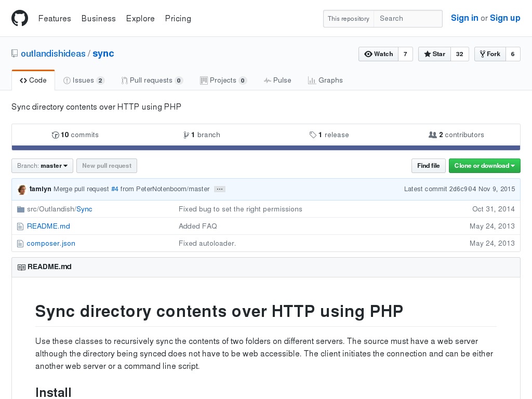Click the language breakdown color bar
The image size is (532, 399).
pos(266,148)
